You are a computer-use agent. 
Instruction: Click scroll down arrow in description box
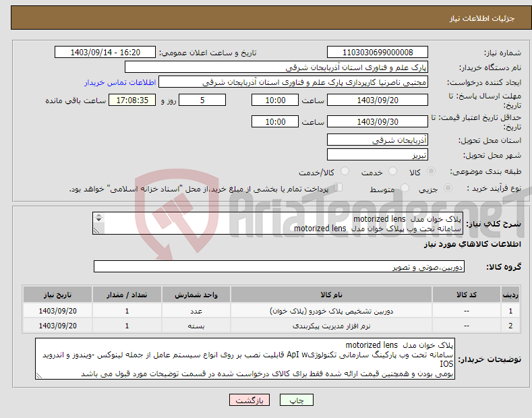pos(98,220)
